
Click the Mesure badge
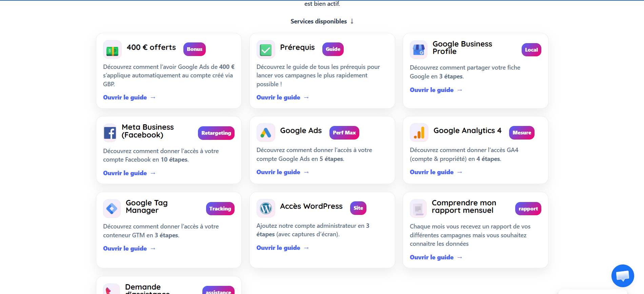point(522,133)
